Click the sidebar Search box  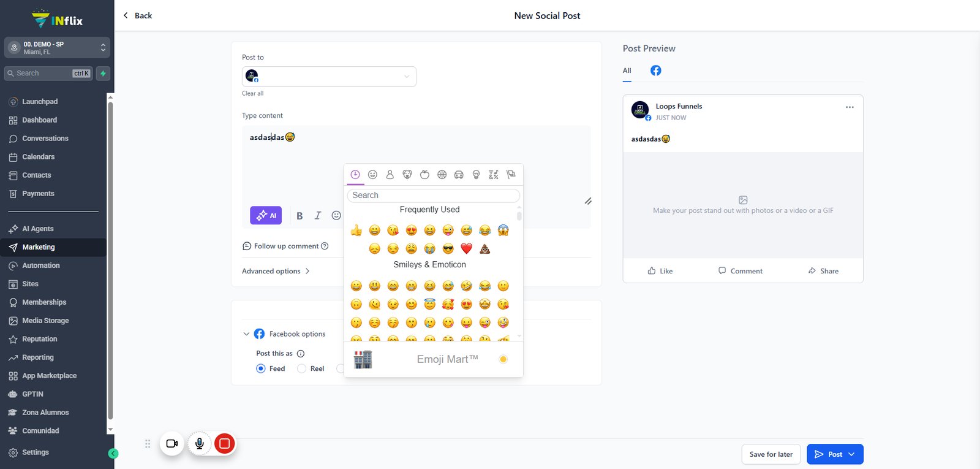48,74
